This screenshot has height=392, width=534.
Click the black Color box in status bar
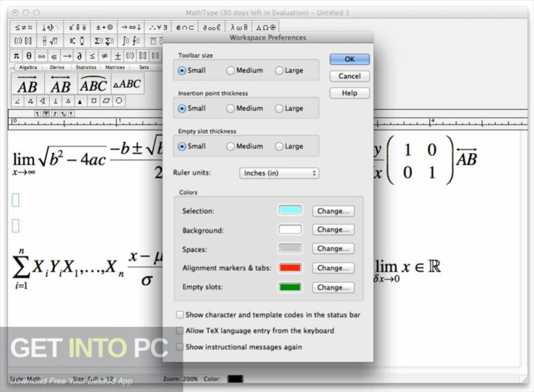(235, 379)
